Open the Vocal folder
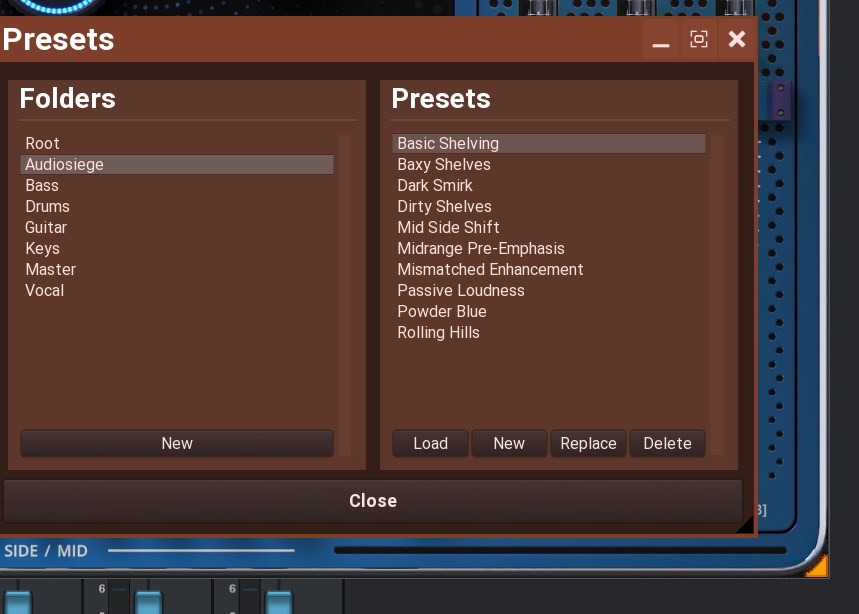The width and height of the screenshot is (859, 614). coord(45,291)
